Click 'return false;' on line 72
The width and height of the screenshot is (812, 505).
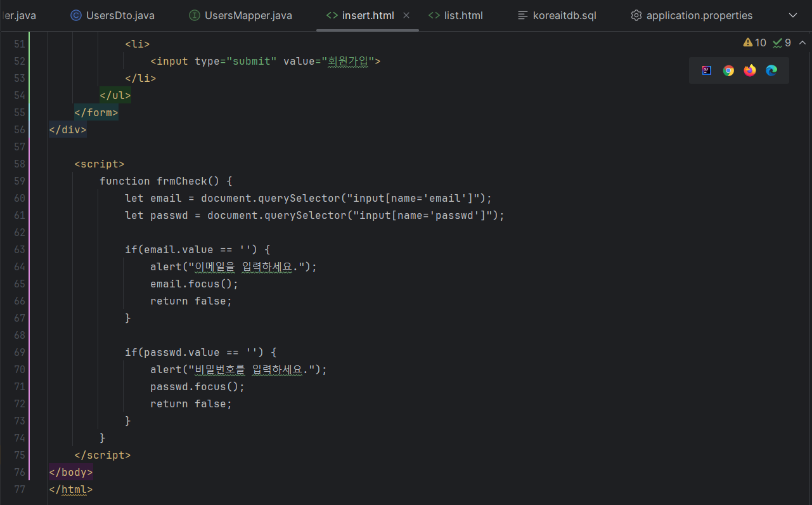tap(191, 403)
